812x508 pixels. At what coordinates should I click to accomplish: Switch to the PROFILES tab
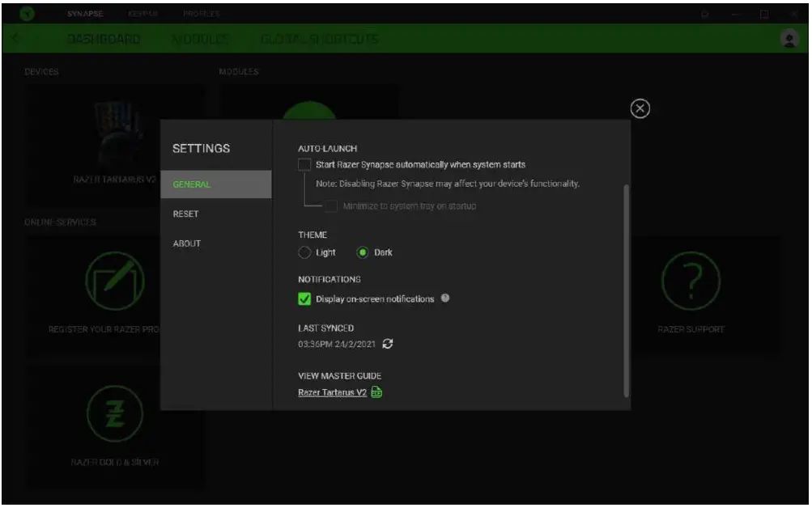click(x=203, y=12)
